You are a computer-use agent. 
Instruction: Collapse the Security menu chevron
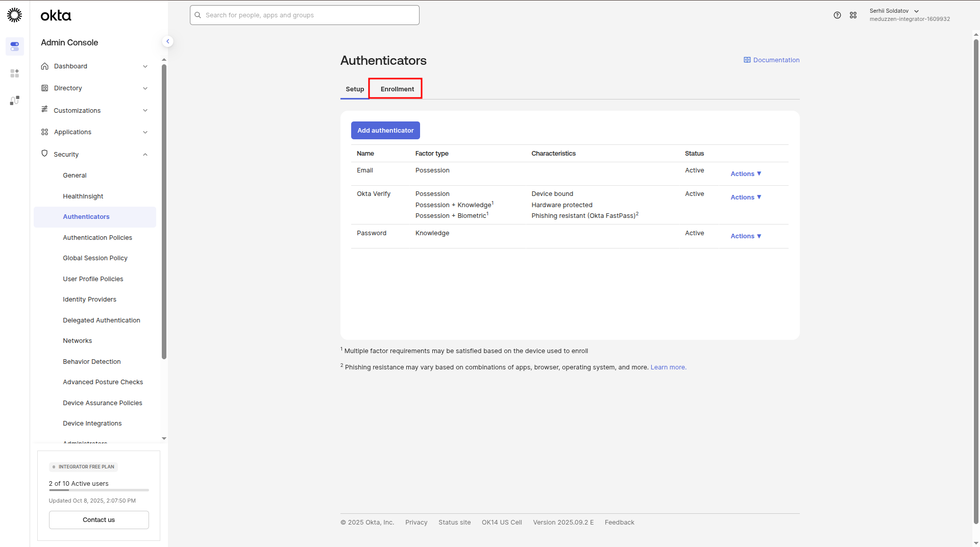coord(145,155)
